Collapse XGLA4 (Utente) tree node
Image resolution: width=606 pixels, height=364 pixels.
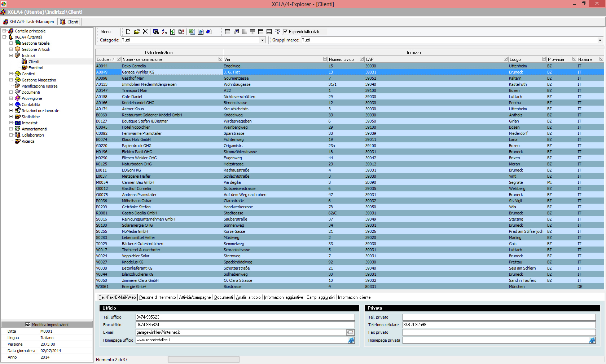[x=4, y=37]
